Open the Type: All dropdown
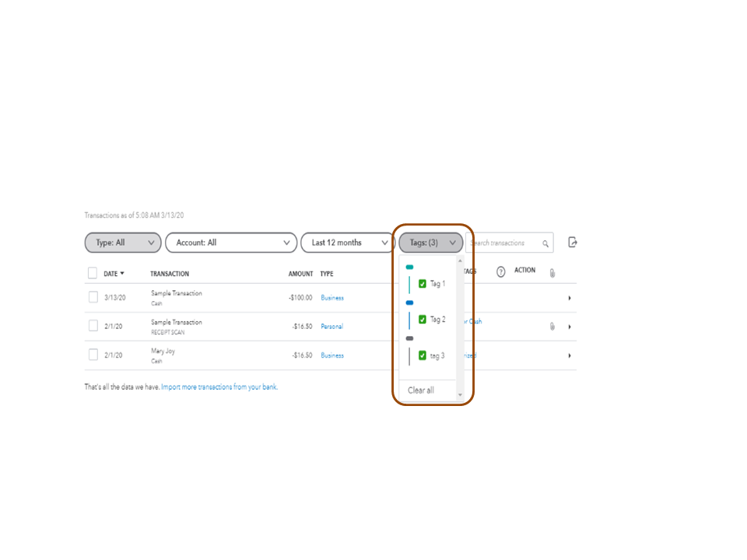747x560 pixels. (x=123, y=243)
